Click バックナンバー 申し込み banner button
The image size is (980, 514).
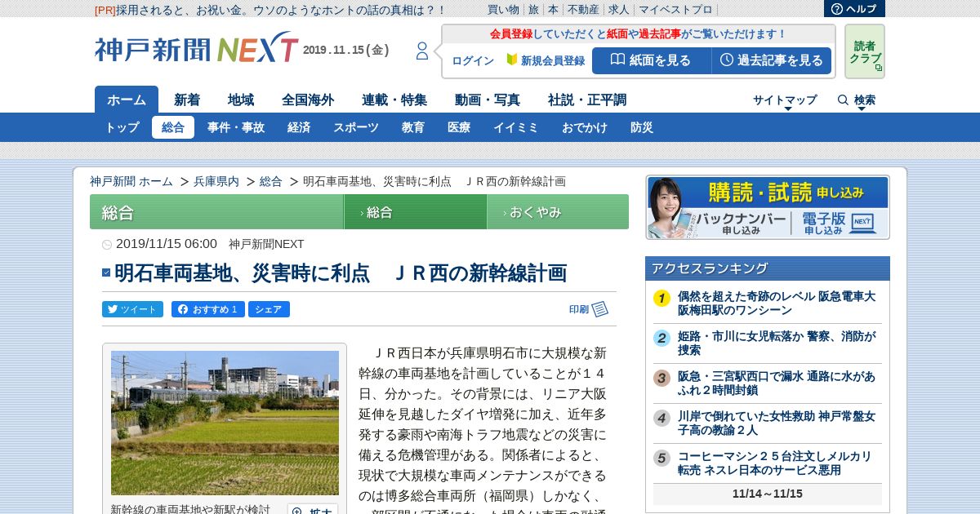click(x=741, y=224)
